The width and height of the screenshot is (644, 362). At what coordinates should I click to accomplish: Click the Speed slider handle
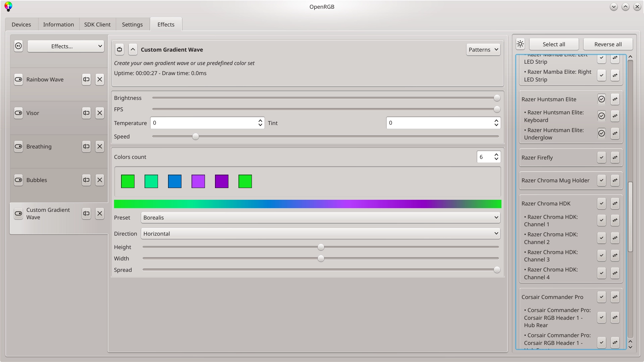pyautogui.click(x=196, y=136)
